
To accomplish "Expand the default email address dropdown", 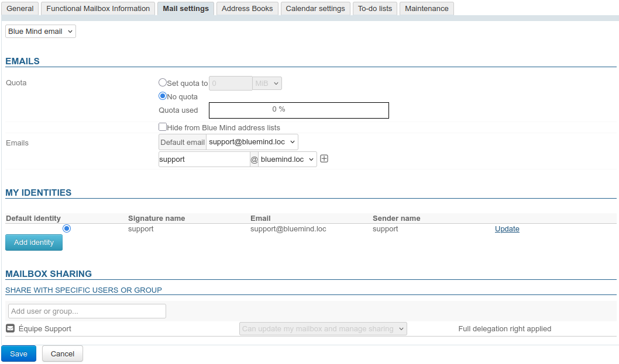I will 252,142.
